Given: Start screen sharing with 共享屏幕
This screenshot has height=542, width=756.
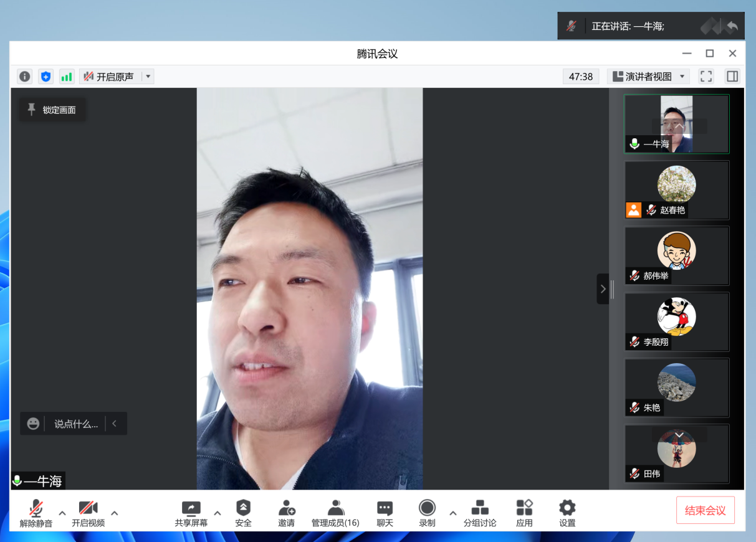Looking at the screenshot, I should [x=191, y=513].
